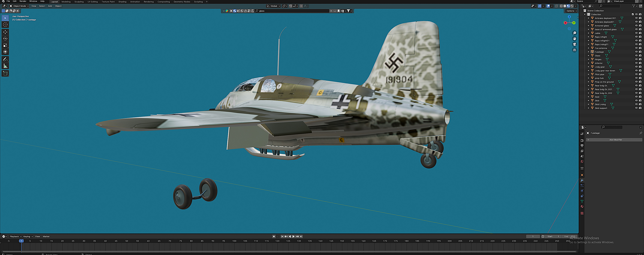
Task: Select the Transform tool
Action: pos(5,52)
